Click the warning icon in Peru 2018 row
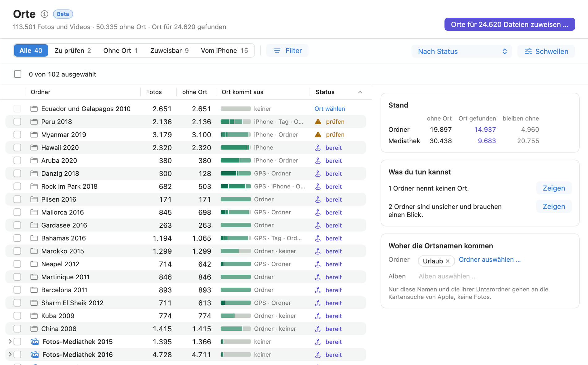 [x=318, y=122]
